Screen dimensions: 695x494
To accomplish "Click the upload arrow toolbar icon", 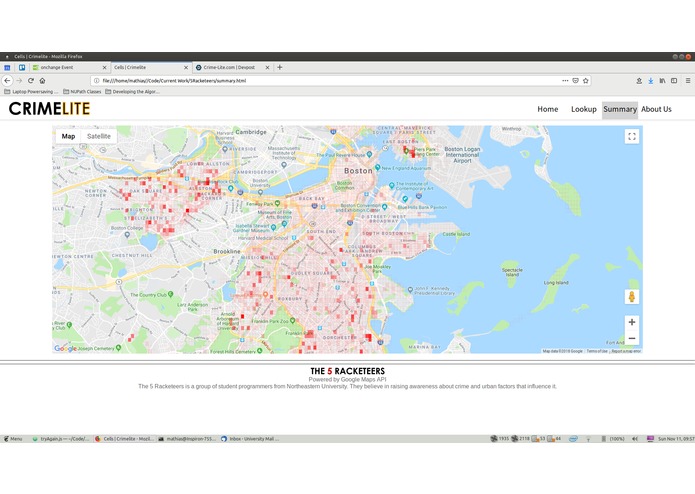I will 639,81.
